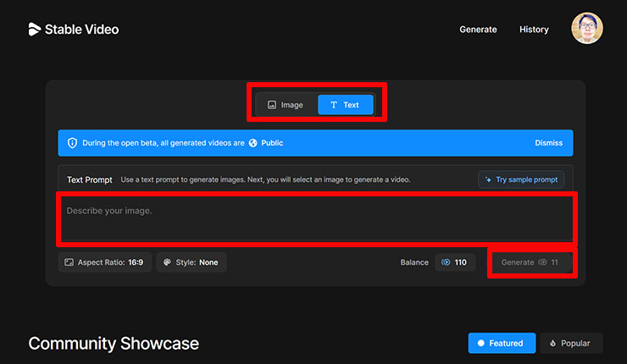627x364 pixels.
Task: Click the picture icon on the Image tab
Action: click(x=271, y=105)
